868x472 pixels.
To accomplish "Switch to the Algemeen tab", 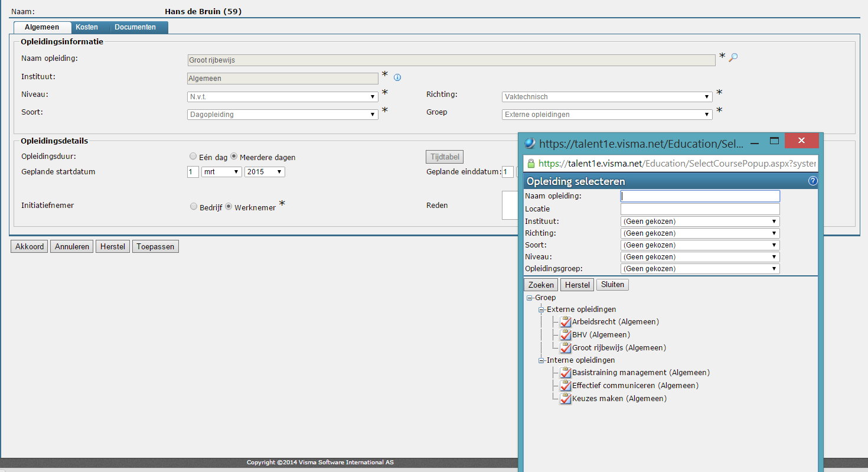I will click(42, 27).
